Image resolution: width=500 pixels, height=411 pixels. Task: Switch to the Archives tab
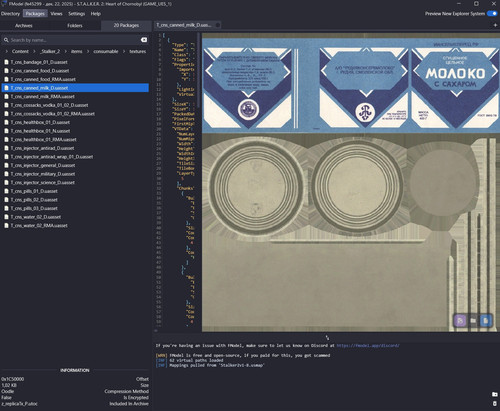24,25
